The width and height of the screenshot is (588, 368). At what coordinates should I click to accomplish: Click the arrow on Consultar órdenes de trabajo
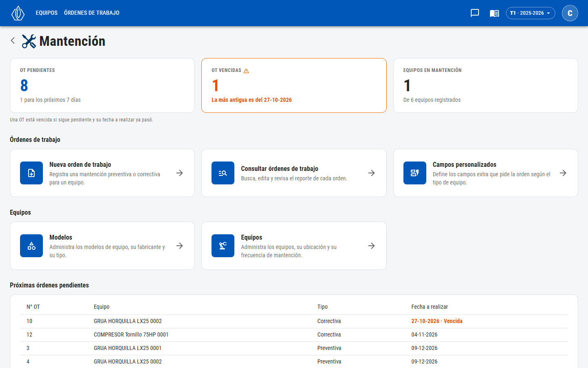(372, 173)
